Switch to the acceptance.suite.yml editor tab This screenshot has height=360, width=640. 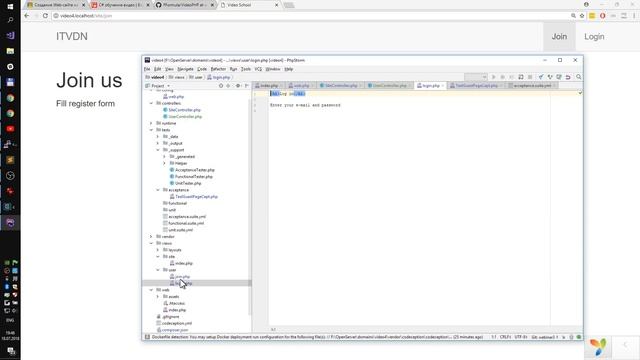532,85
